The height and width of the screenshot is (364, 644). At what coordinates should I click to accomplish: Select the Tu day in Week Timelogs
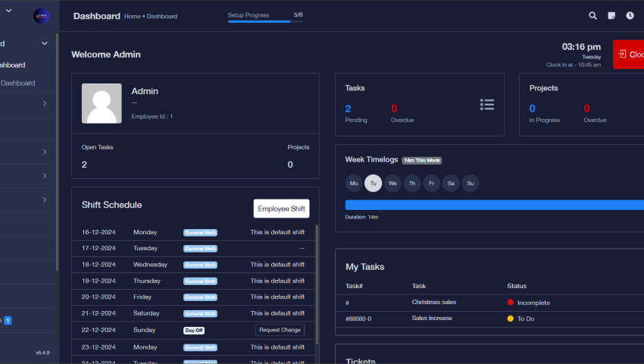[373, 184]
